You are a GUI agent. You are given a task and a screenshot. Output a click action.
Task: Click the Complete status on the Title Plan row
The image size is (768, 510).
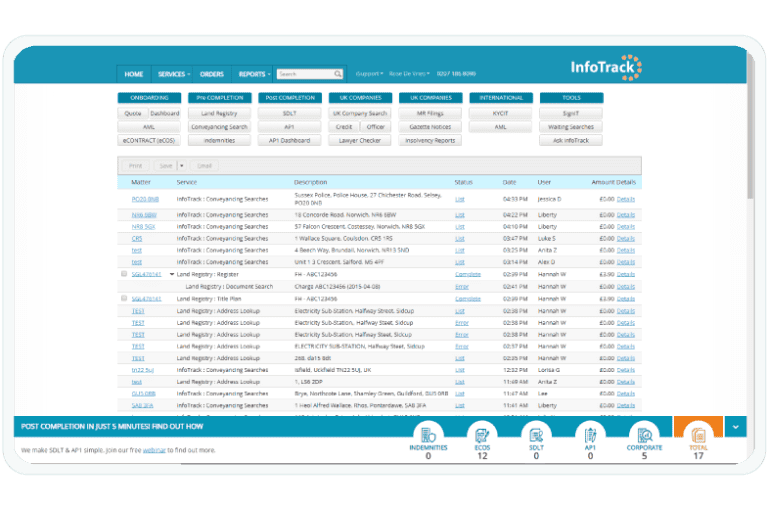(468, 299)
